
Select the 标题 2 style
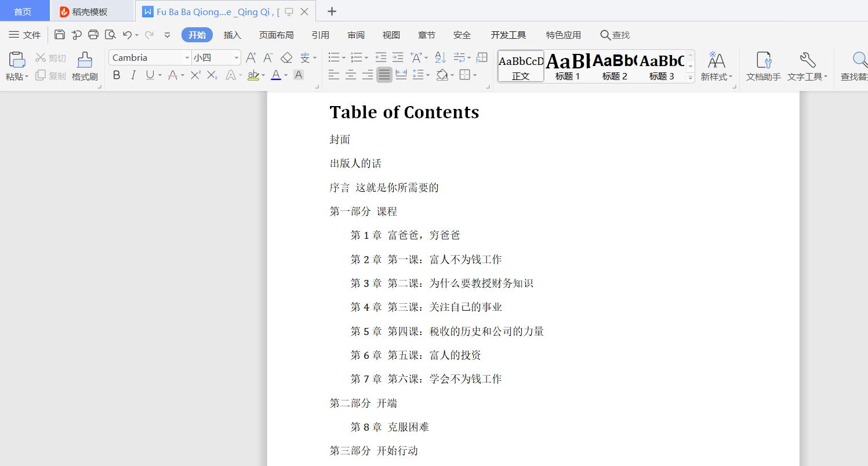click(615, 66)
